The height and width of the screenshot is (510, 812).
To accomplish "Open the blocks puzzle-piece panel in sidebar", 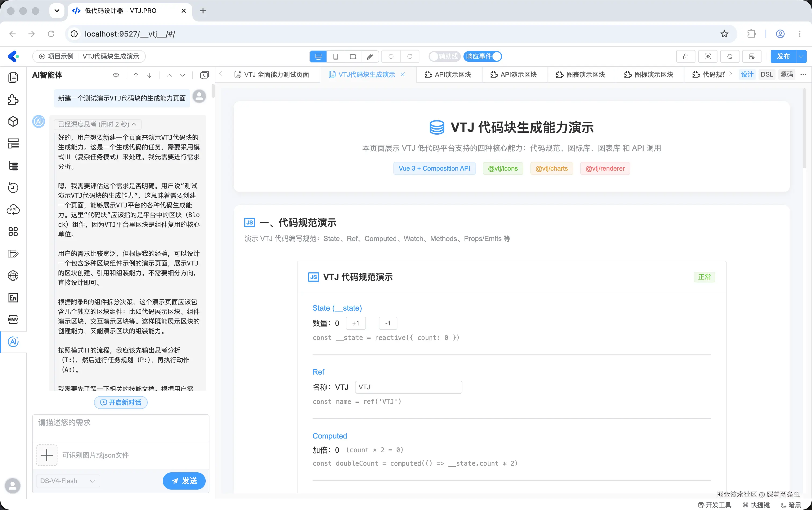I will (13, 99).
